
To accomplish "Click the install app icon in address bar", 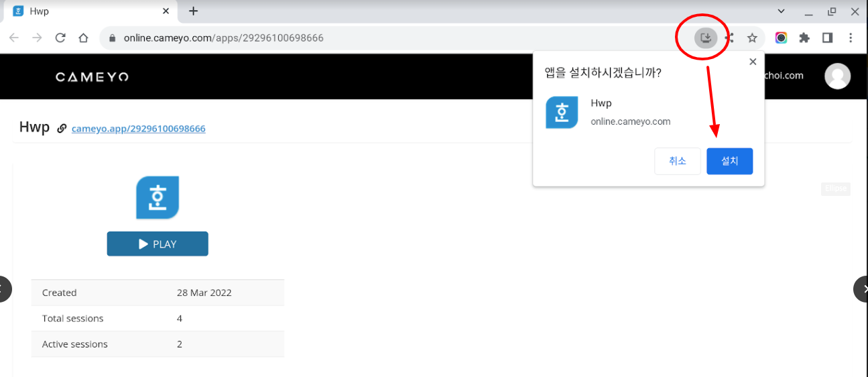I will pyautogui.click(x=706, y=38).
